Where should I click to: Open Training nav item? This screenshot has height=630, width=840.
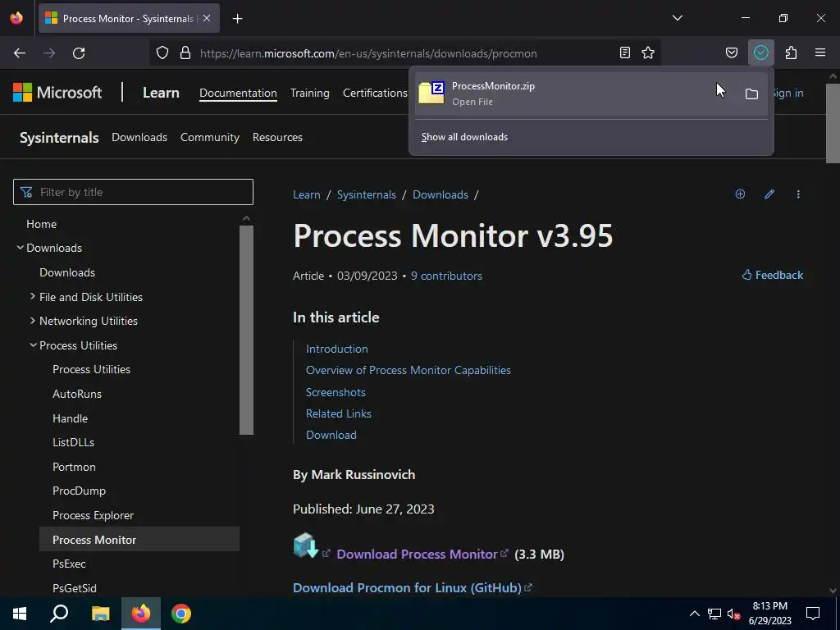309,93
